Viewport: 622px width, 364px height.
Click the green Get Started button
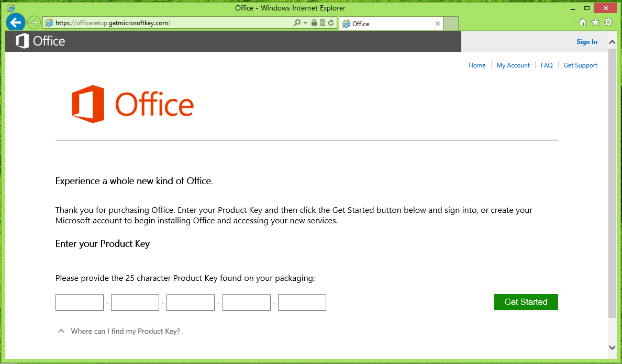pyautogui.click(x=526, y=302)
